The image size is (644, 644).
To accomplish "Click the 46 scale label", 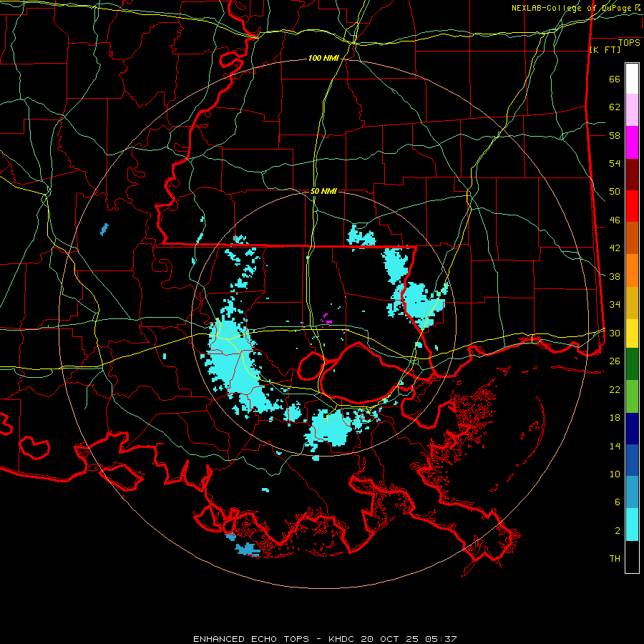I will [615, 220].
